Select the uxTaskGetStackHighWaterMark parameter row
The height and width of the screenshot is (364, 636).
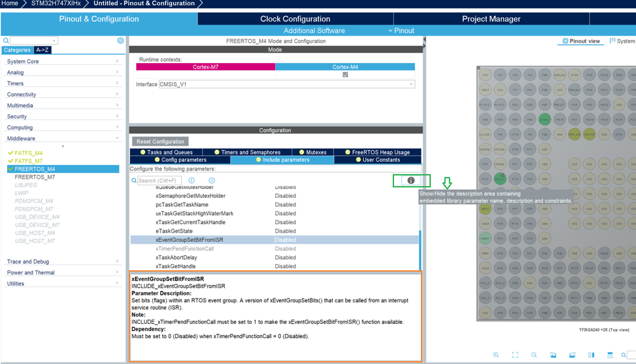click(274, 213)
